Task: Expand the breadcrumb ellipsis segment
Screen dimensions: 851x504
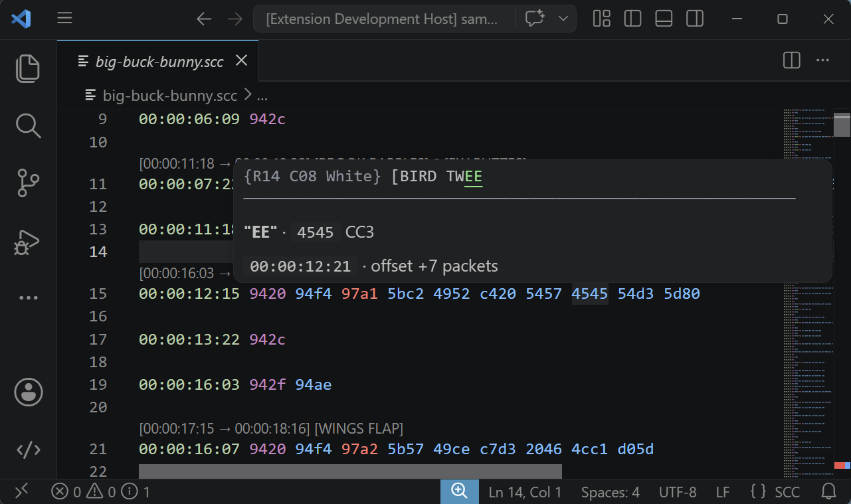Action: (x=262, y=96)
